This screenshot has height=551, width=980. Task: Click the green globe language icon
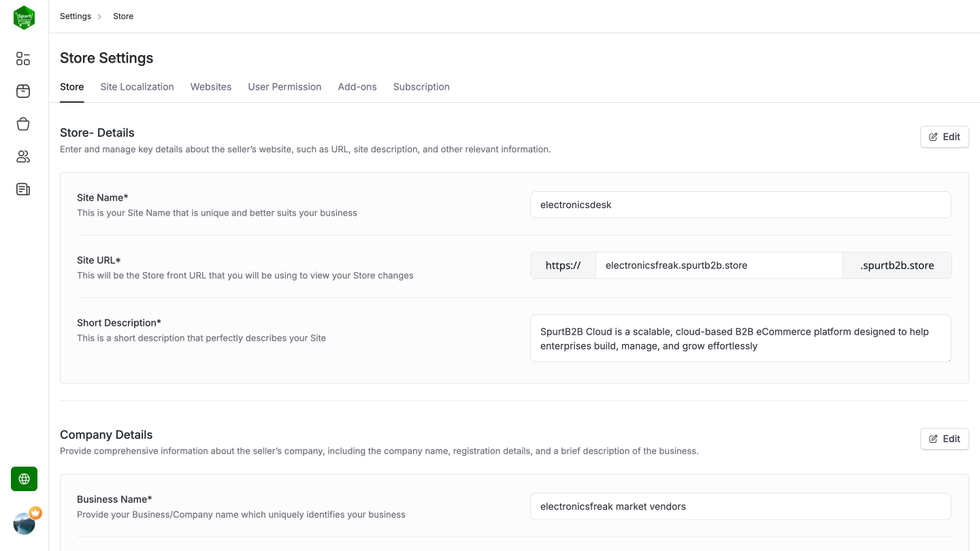click(24, 479)
